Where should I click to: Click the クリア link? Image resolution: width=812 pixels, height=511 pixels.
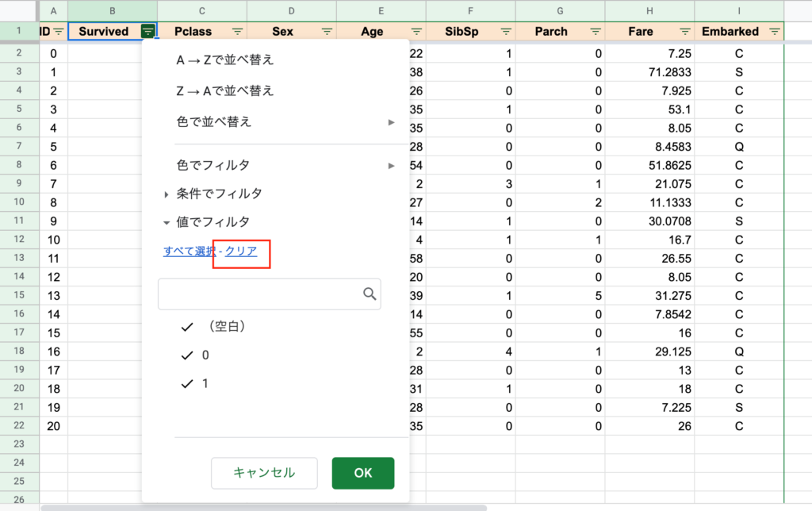click(241, 252)
